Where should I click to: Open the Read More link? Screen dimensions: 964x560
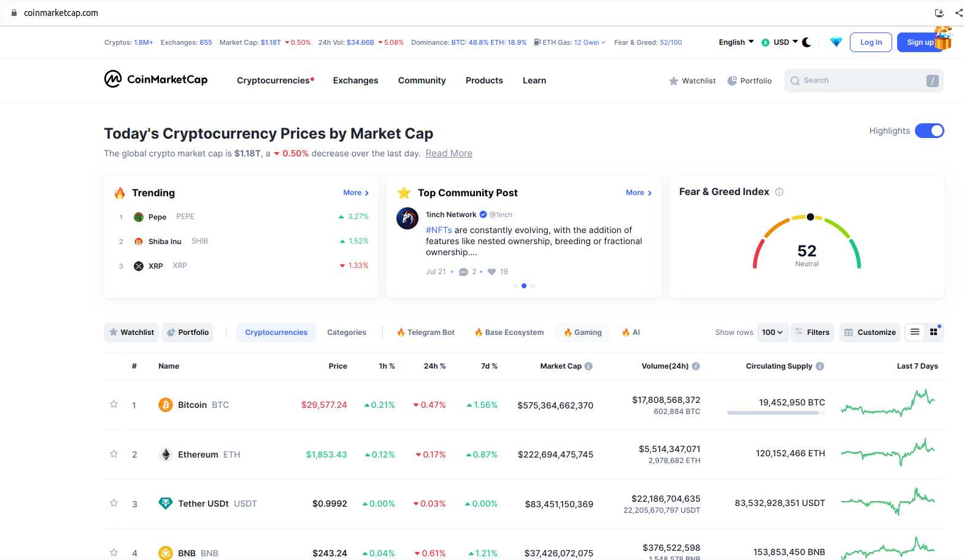pyautogui.click(x=449, y=153)
